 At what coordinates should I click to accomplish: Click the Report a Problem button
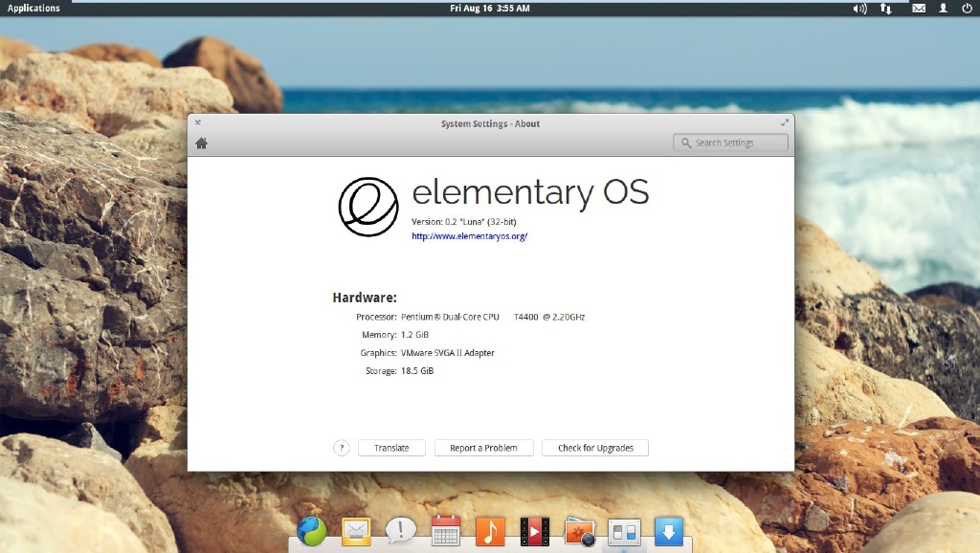tap(483, 448)
